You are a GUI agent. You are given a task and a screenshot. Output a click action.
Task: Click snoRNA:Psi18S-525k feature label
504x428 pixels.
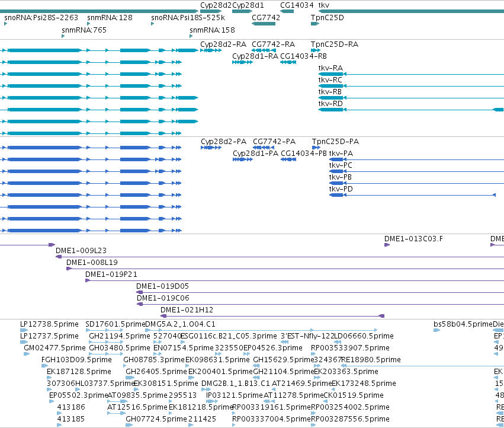coord(188,17)
